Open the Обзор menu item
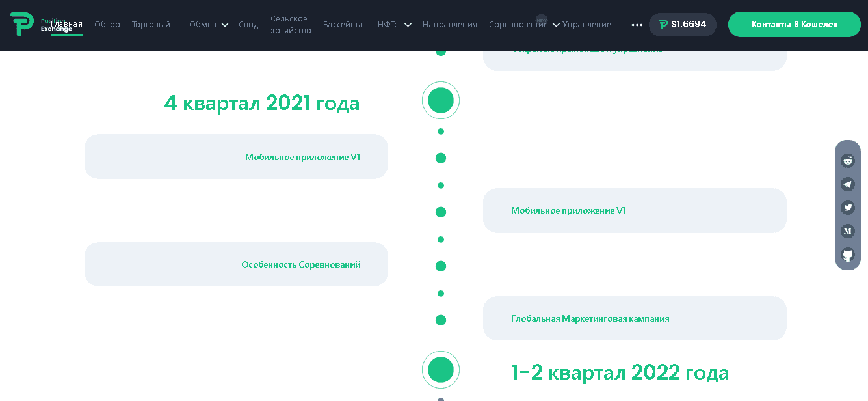The image size is (868, 401). pyautogui.click(x=107, y=25)
